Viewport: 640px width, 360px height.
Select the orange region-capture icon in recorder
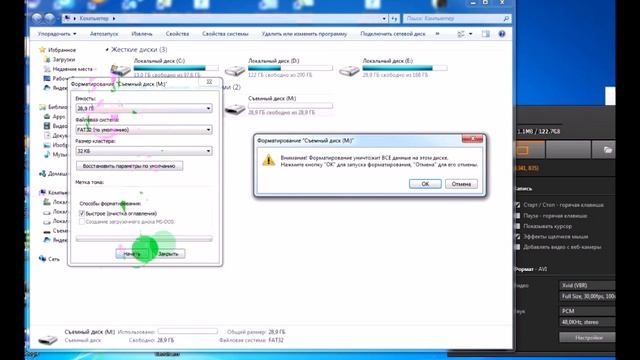pyautogui.click(x=522, y=150)
